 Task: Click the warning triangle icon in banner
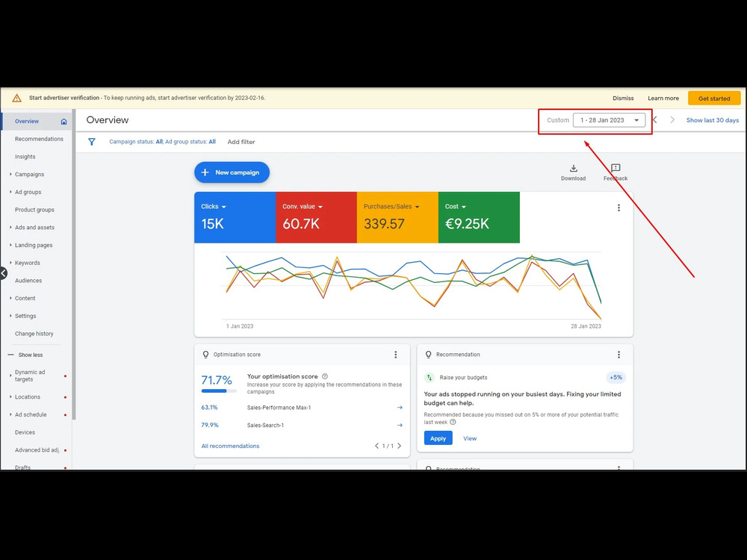(x=16, y=98)
